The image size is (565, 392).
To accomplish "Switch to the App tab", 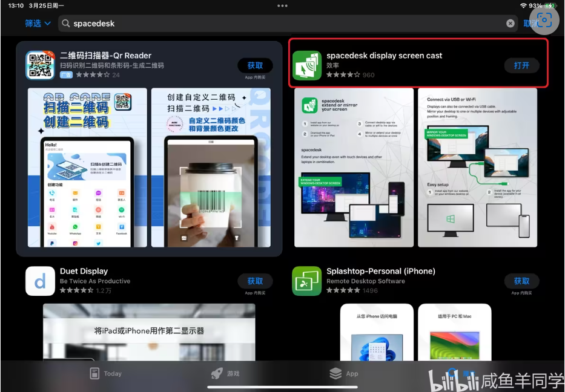I will [344, 373].
